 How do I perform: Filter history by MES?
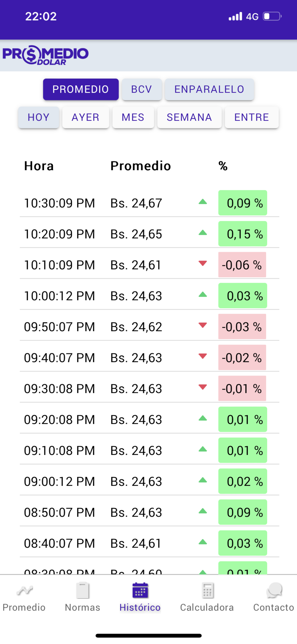click(x=133, y=117)
